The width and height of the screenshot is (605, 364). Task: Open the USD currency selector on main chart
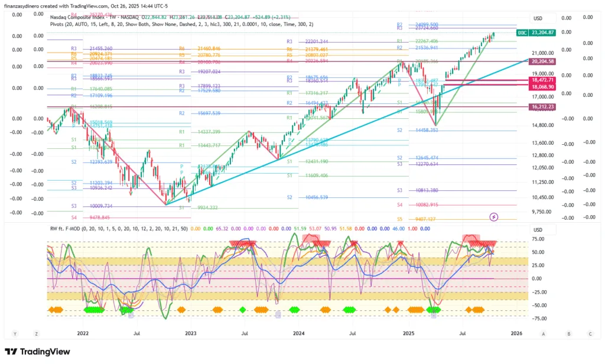point(537,18)
